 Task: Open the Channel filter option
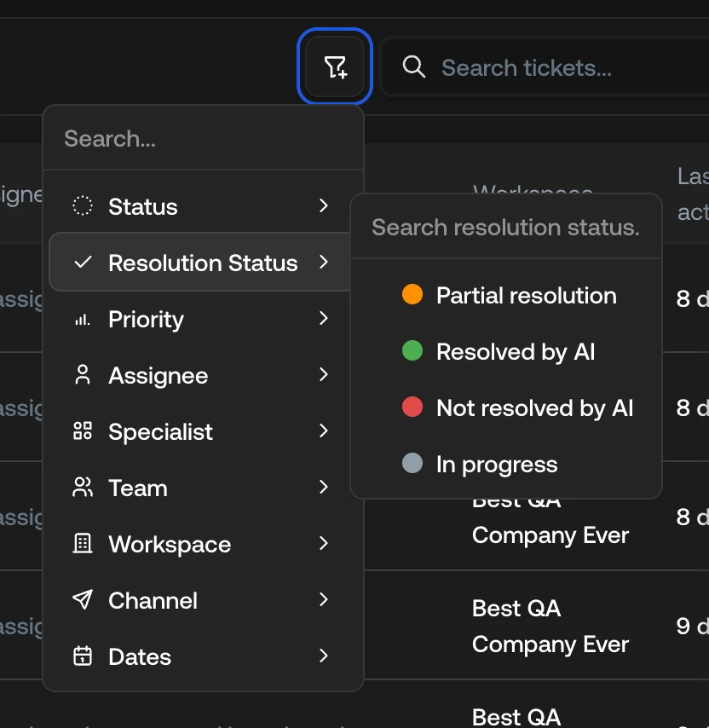pos(203,600)
